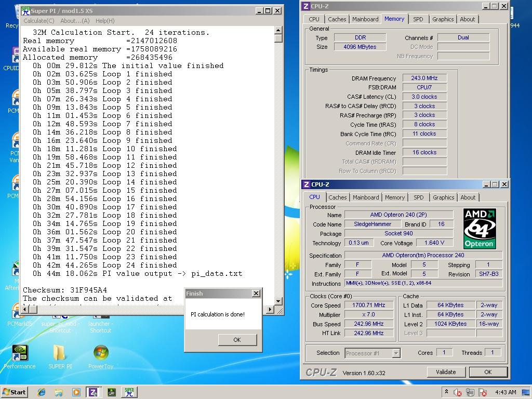Maximize the Super PI window

(x=268, y=11)
